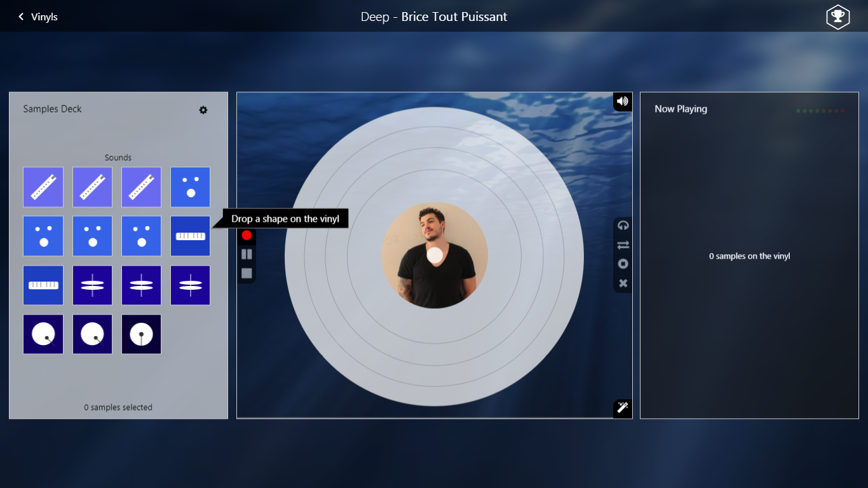
Task: Click the 'Samples Deck' heading
Action: [52, 109]
